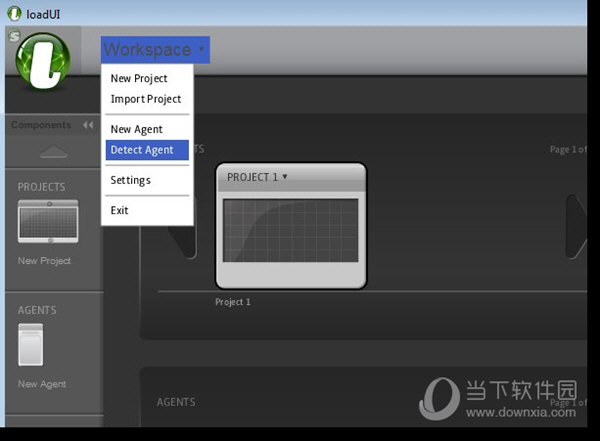Go to next projects page arrow
This screenshot has height=441, width=600.
point(576,227)
